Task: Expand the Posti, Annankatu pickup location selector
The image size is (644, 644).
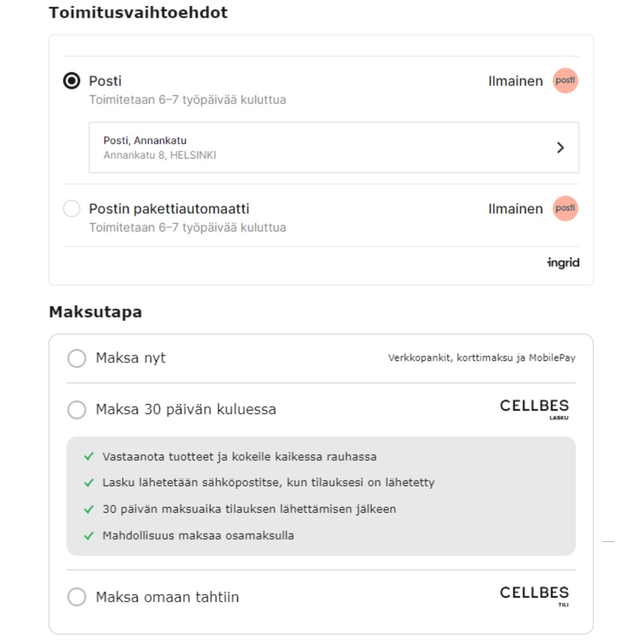Action: coord(334,148)
